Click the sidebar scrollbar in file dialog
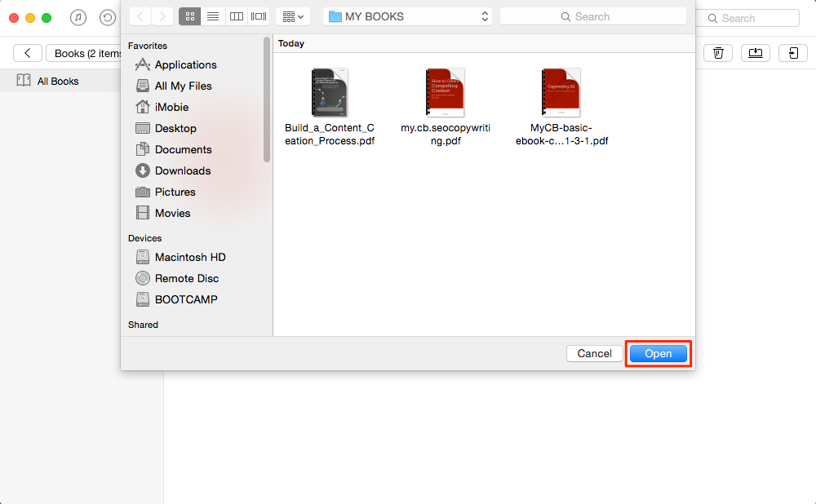Viewport: 816px width, 504px height. pyautogui.click(x=267, y=99)
